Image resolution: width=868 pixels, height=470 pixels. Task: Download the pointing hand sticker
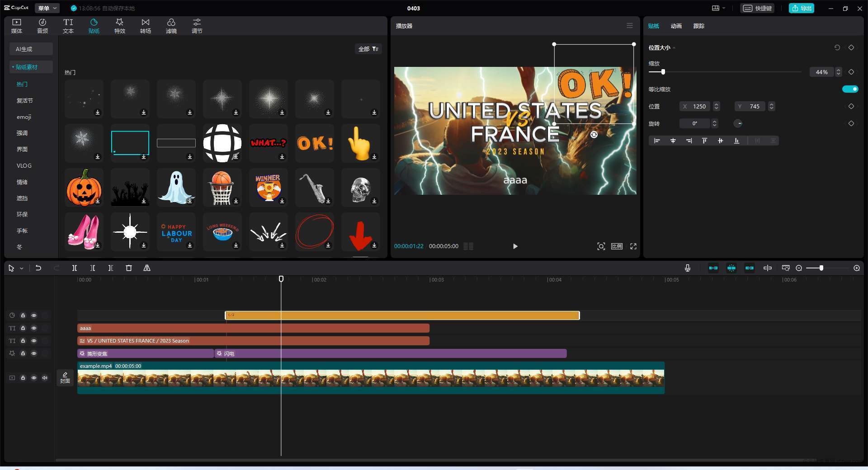click(374, 156)
